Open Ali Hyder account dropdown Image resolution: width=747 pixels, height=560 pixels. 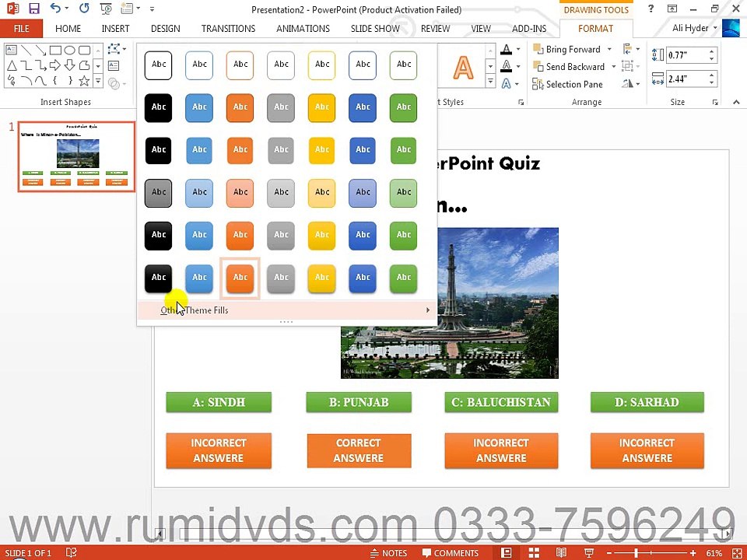tap(694, 28)
